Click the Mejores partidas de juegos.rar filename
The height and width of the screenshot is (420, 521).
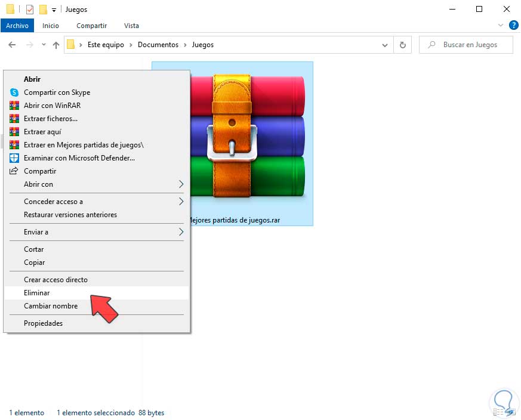click(235, 220)
